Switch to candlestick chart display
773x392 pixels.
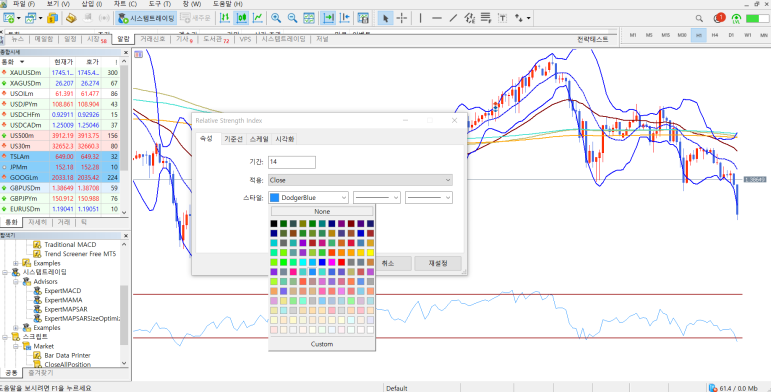241,18
